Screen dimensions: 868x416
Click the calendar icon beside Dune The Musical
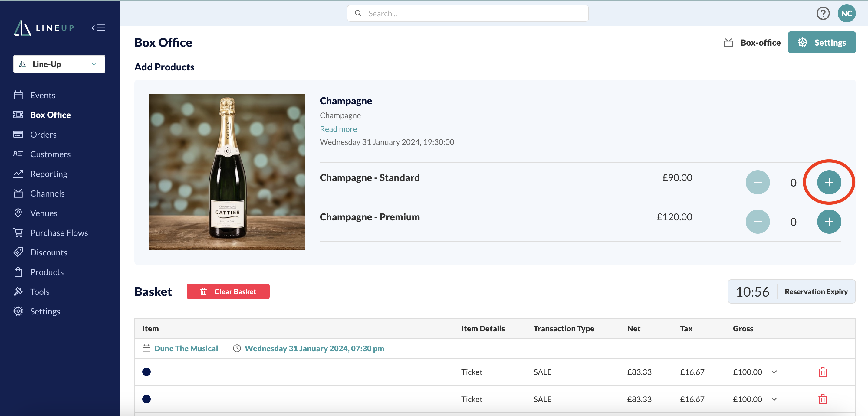146,348
